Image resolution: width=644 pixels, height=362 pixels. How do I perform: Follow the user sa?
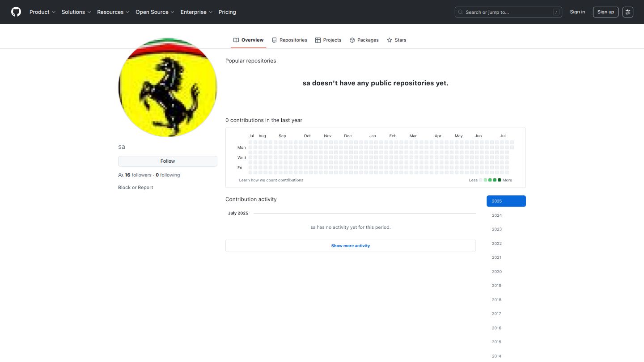pyautogui.click(x=168, y=161)
